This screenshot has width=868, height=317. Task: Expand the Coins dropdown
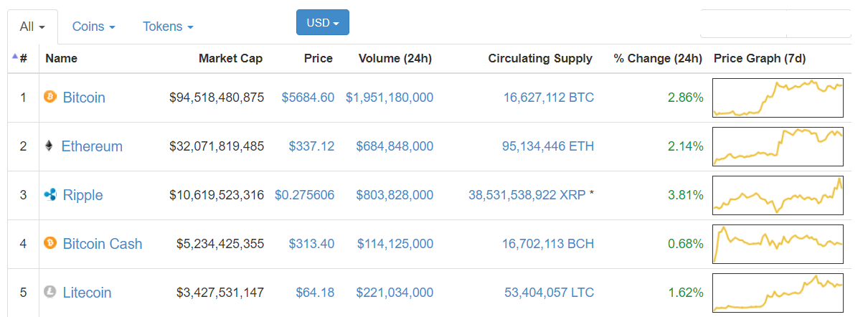94,27
